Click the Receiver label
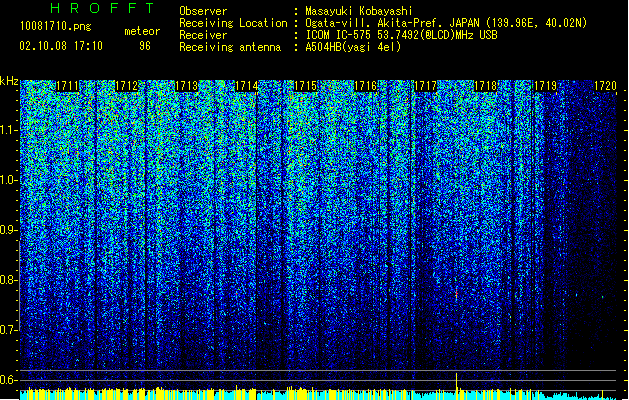The image size is (629, 400). coord(203,35)
